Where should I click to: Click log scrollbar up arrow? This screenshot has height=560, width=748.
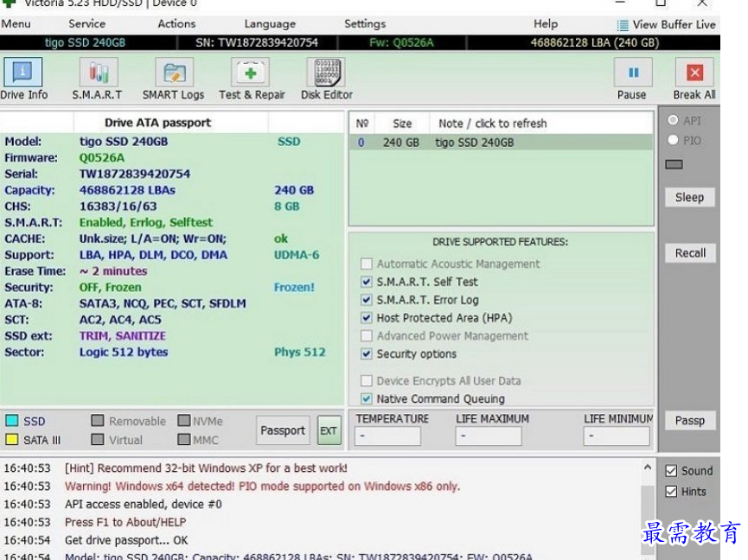[648, 468]
